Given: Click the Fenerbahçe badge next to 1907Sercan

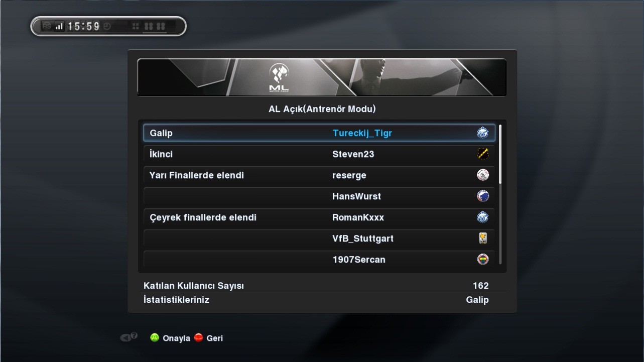Looking at the screenshot, I should [482, 259].
